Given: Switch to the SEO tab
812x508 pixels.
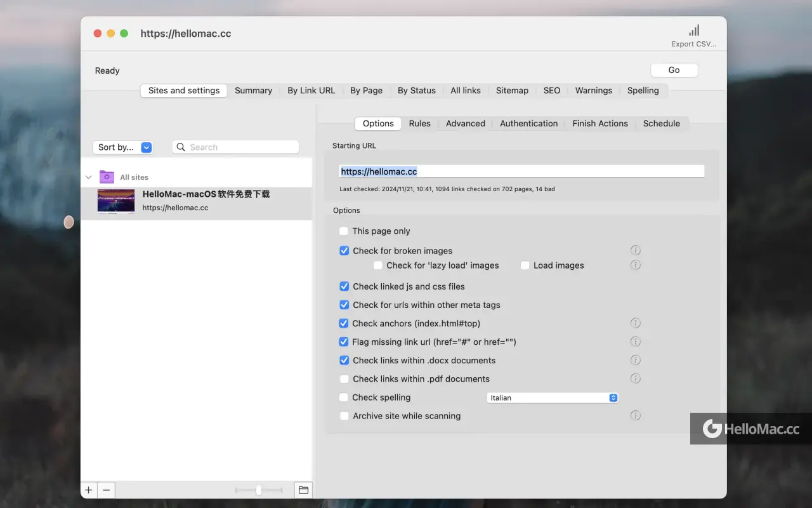Looking at the screenshot, I should [552, 91].
